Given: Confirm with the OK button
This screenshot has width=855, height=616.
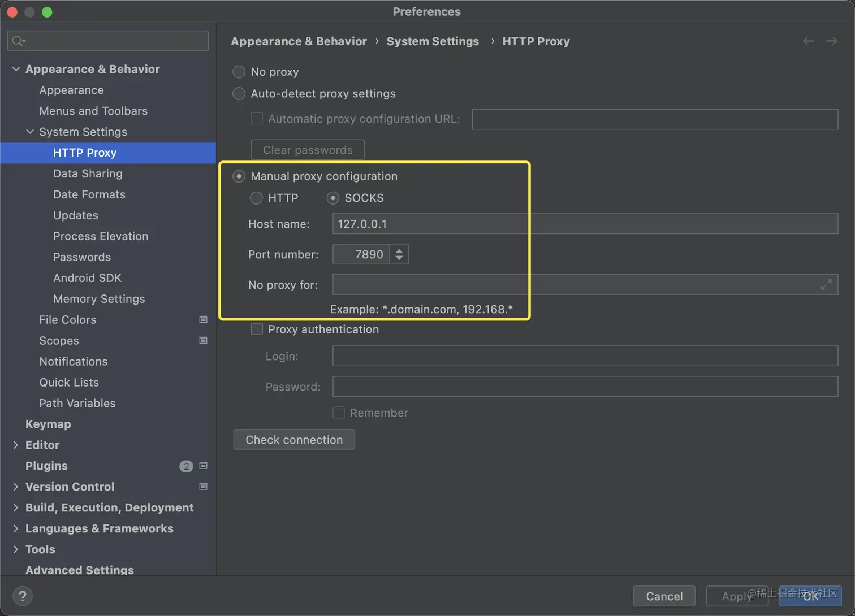Looking at the screenshot, I should tap(810, 596).
